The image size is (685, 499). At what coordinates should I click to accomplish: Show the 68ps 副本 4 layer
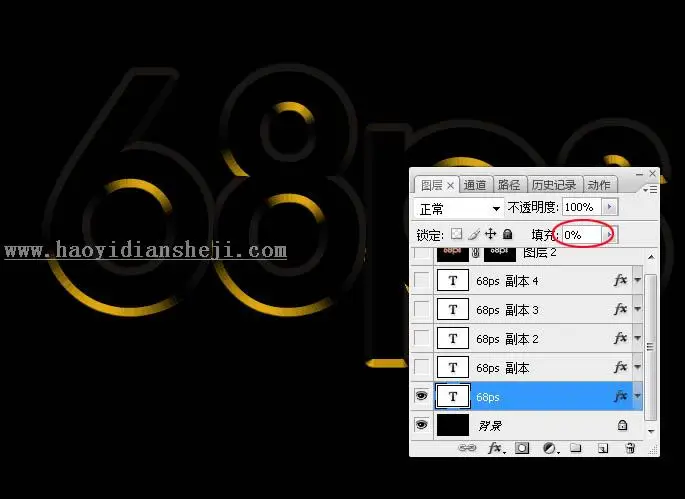tap(421, 280)
